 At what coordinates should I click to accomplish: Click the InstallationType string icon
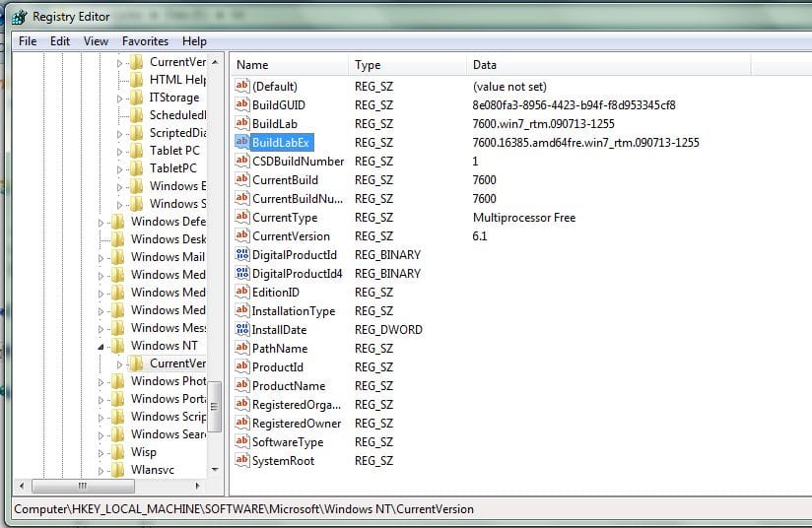coord(241,310)
